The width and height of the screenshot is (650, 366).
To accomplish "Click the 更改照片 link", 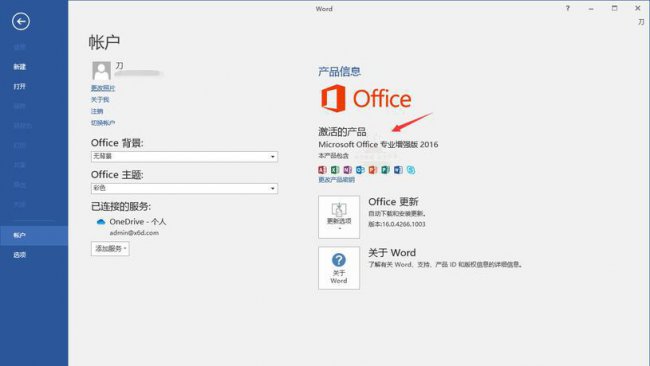I will point(103,88).
